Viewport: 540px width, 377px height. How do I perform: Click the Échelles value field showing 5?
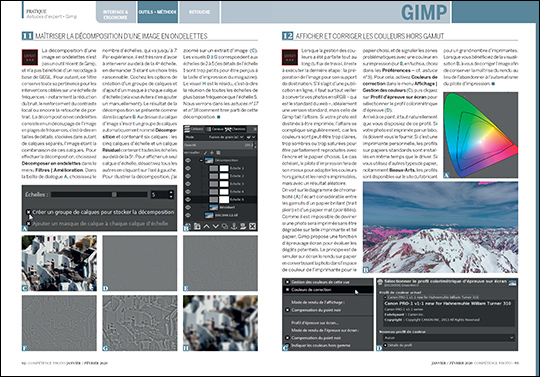159,195
